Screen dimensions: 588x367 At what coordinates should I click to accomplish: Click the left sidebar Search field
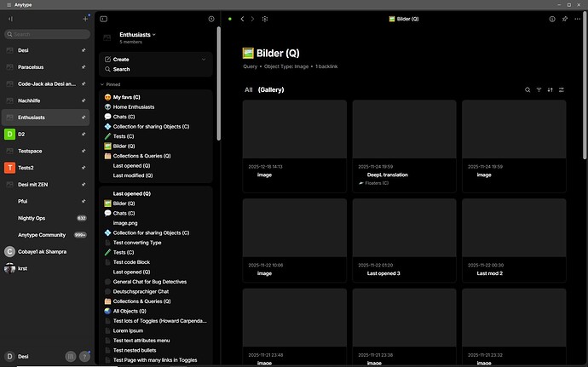[x=47, y=34]
